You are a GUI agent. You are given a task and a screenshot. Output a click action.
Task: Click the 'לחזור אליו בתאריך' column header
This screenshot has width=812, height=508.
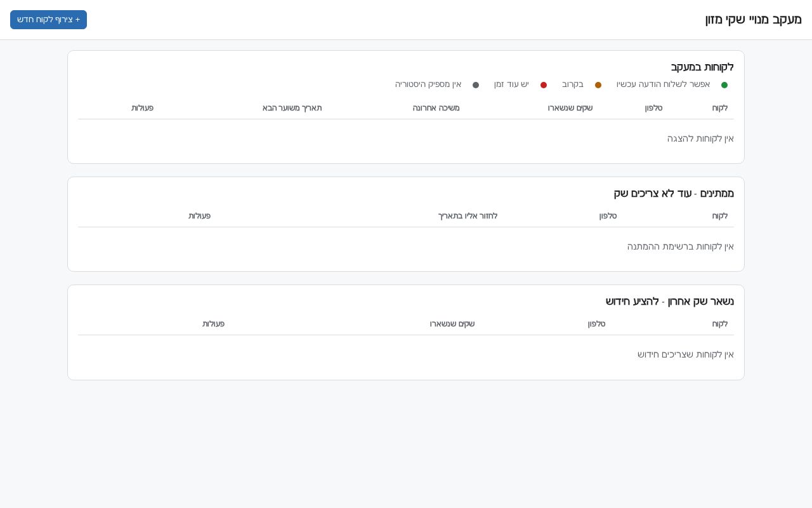coord(468,216)
